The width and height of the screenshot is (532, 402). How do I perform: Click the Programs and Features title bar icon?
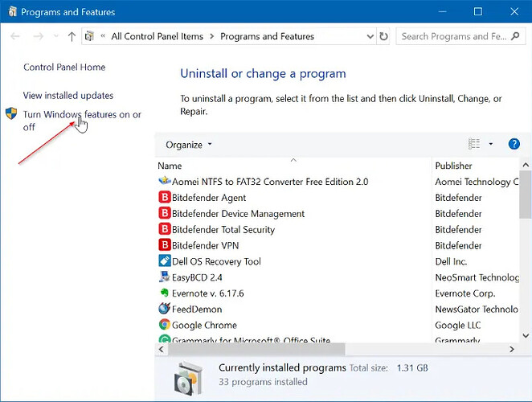[x=12, y=11]
